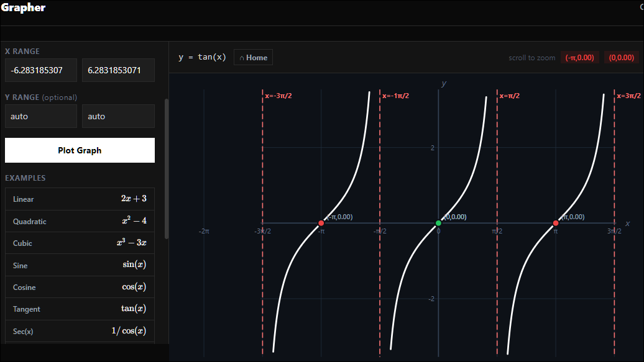The image size is (644, 362).
Task: Click the red point at x=π
Action: point(556,224)
